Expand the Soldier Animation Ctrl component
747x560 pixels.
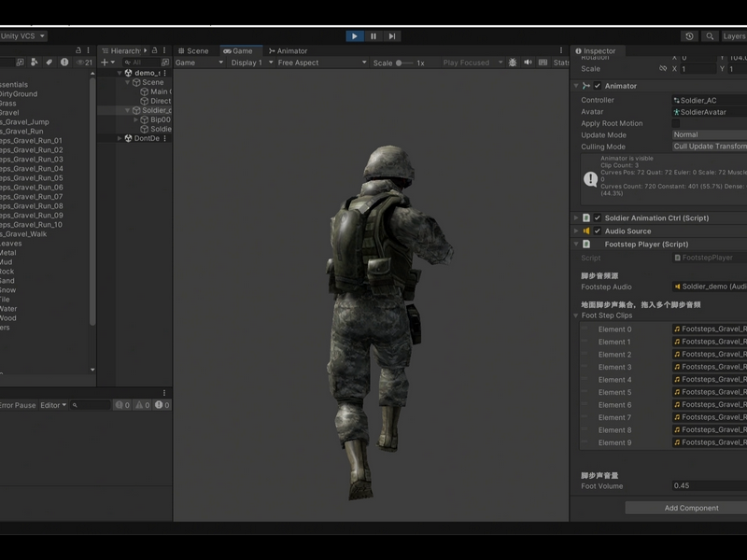coord(576,218)
